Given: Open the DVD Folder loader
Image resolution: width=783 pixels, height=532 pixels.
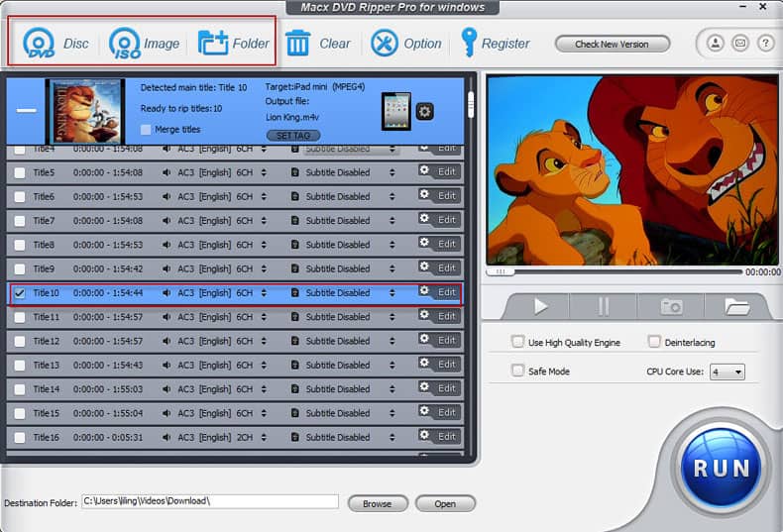Looking at the screenshot, I should pyautogui.click(x=233, y=44).
